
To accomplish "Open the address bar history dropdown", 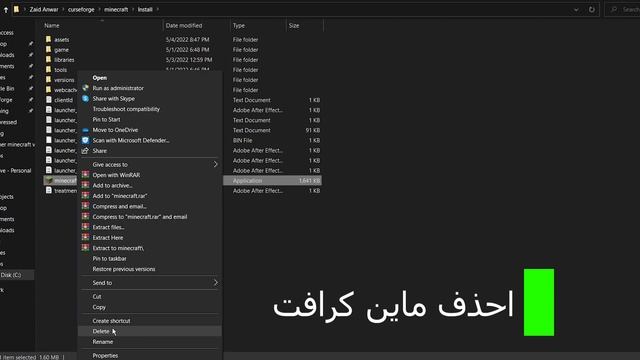I will pos(576,9).
